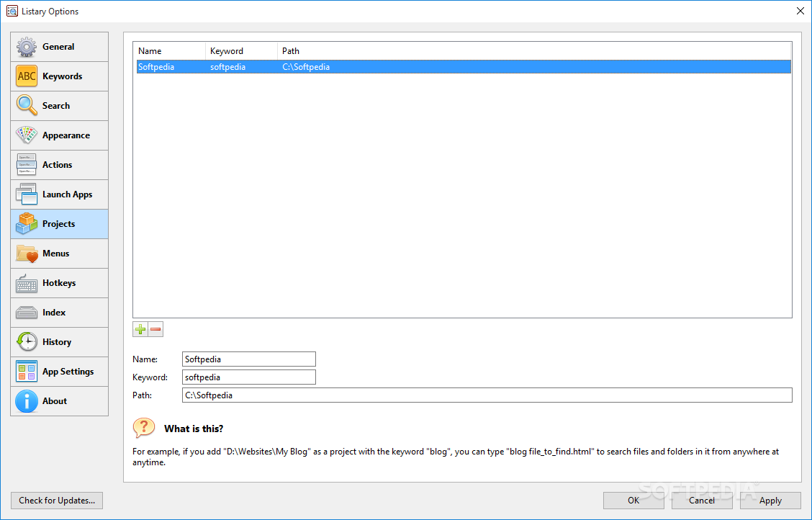Screen dimensions: 812x520
Task: Open the About info icon
Action: [x=27, y=401]
